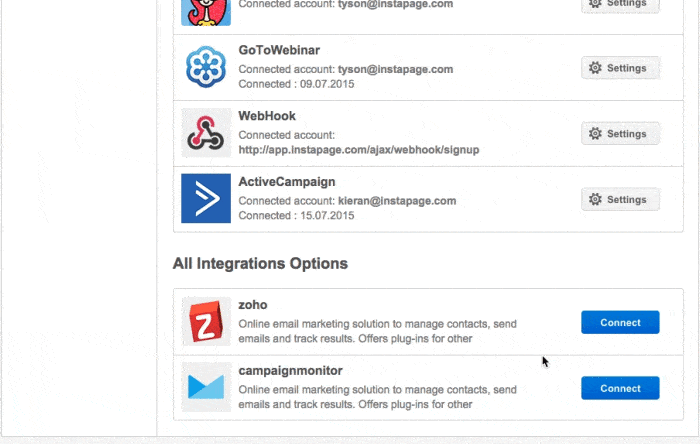Click the red-haired mascot logo at top

pyautogui.click(x=206, y=12)
